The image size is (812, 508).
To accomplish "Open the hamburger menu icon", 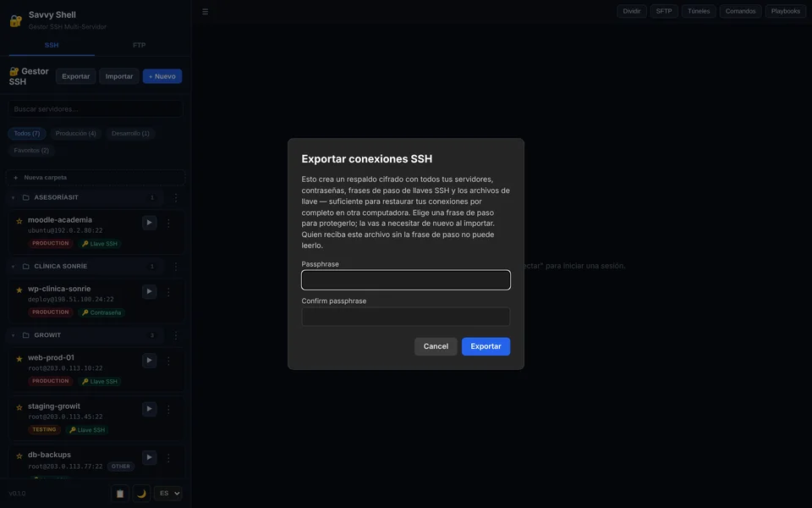I will pos(205,11).
